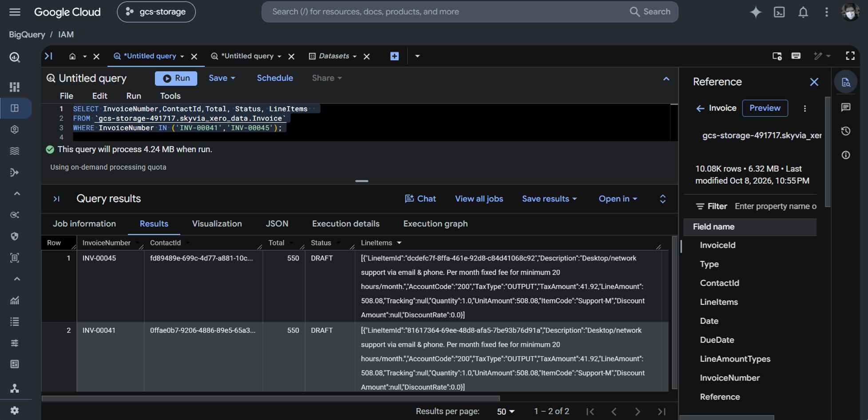Close the Datasets tab
Image resolution: width=868 pixels, height=420 pixels.
[367, 56]
